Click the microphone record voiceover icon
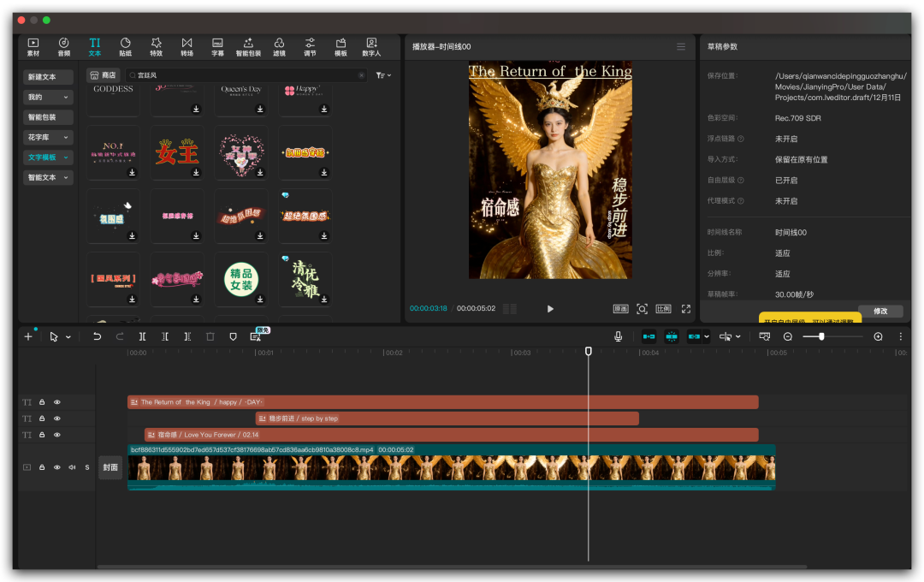Screen dimensions: 924x582 pyautogui.click(x=618, y=336)
